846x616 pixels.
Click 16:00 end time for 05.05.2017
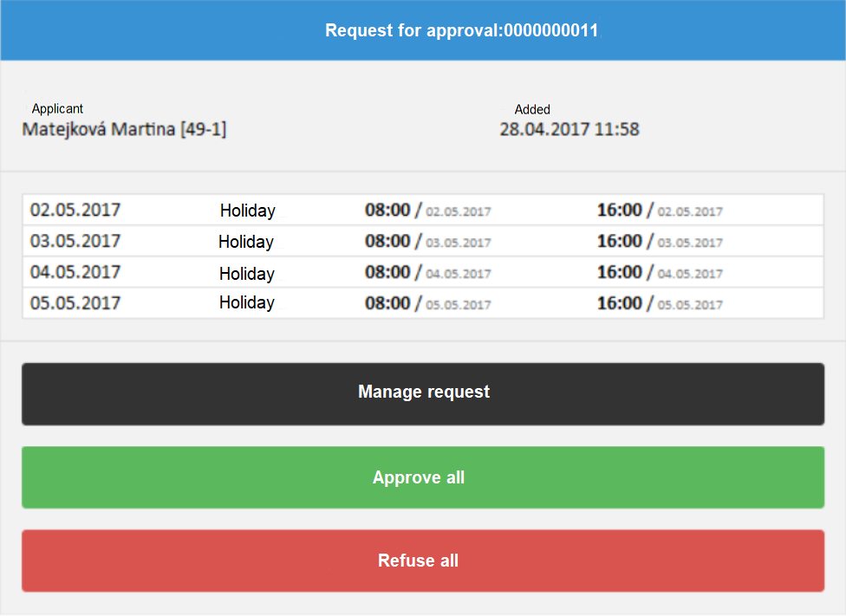tap(620, 303)
